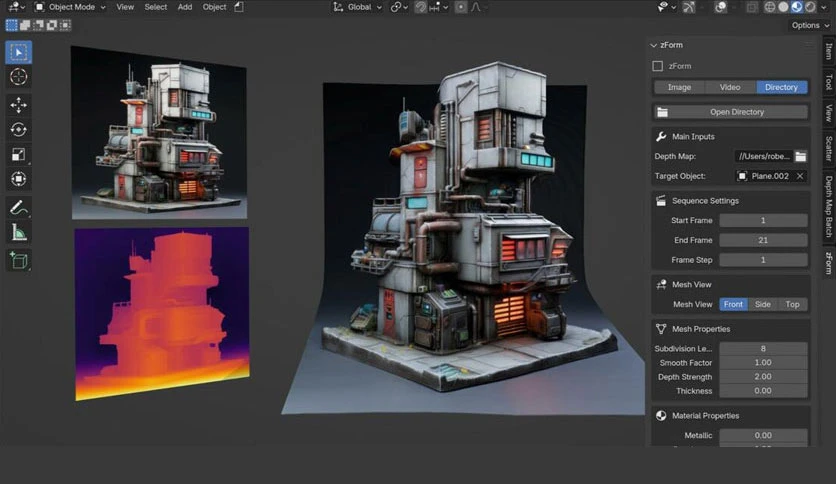Open the Object menu
The height and width of the screenshot is (484, 836).
(214, 7)
